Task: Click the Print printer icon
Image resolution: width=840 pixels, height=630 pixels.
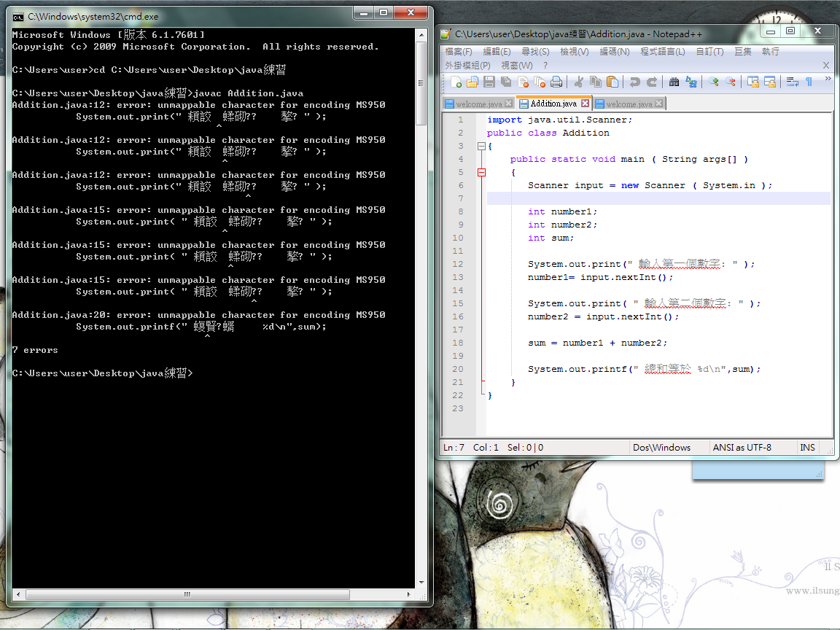Action: coord(556,82)
